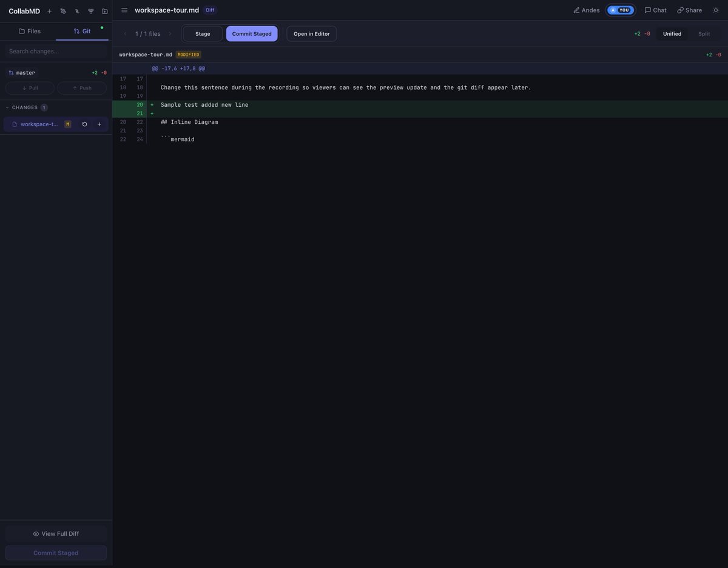This screenshot has height=568, width=728.
Task: Click the Pull button
Action: click(30, 88)
